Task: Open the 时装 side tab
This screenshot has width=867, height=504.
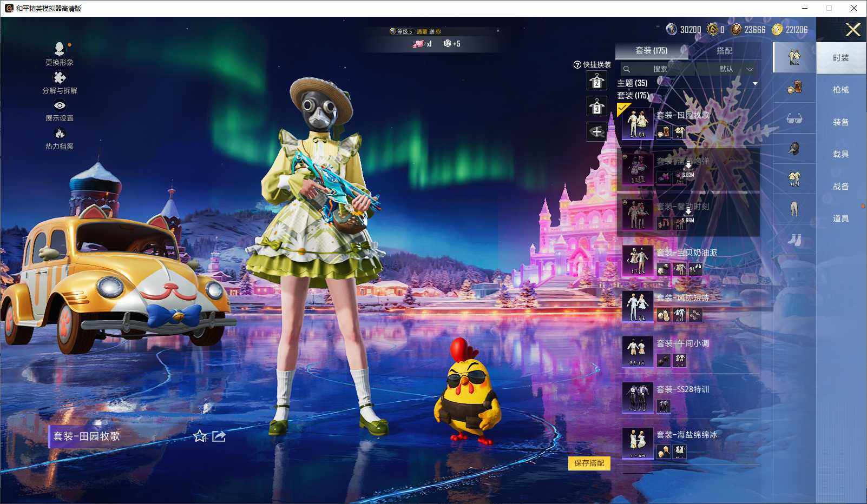Action: click(841, 58)
